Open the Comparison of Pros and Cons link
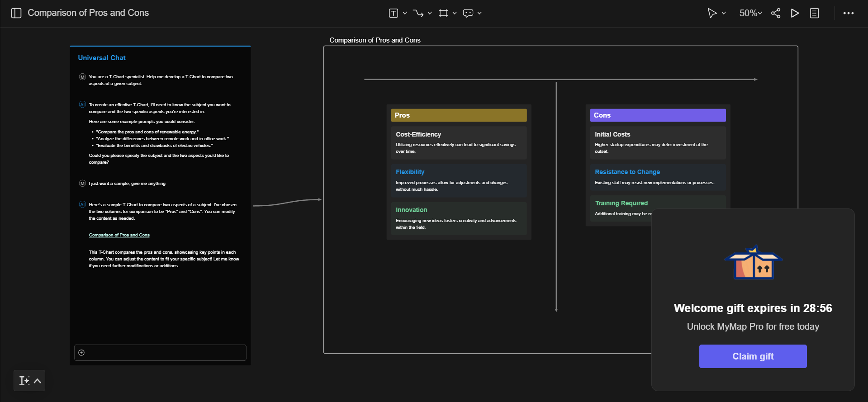868x402 pixels. (x=119, y=235)
